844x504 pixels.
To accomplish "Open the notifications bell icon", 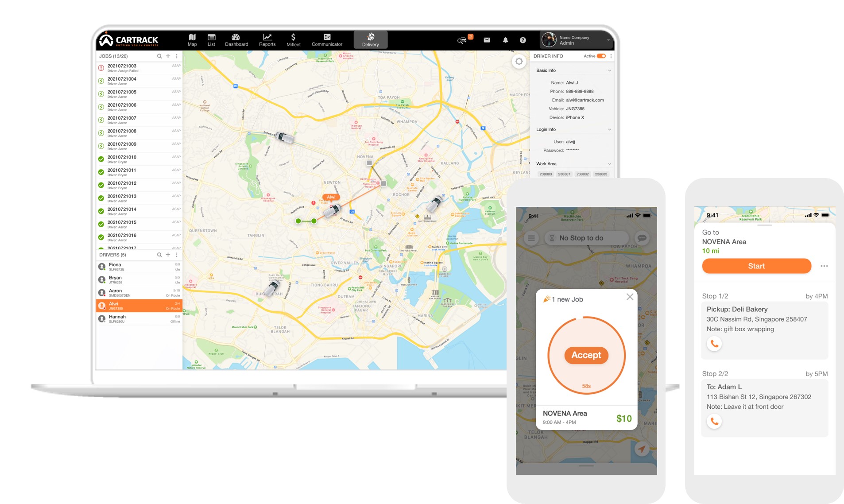I will tap(505, 40).
